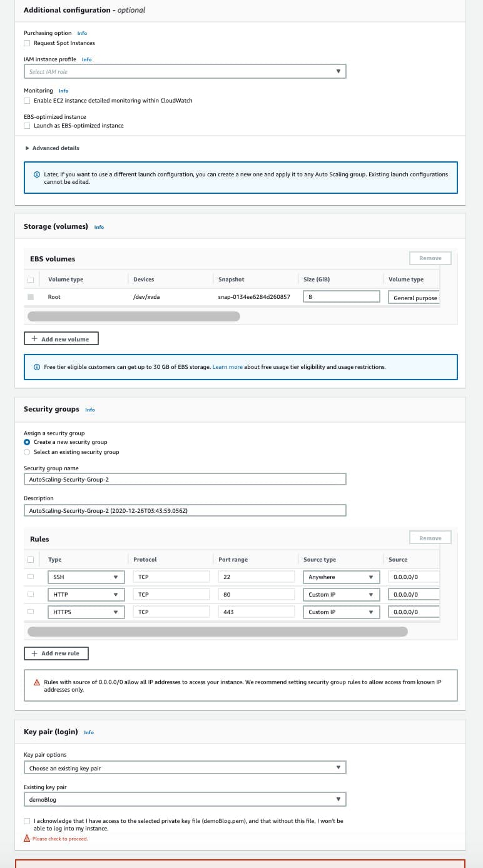Open Info link beside Security groups
The image size is (483, 868).
click(x=90, y=410)
